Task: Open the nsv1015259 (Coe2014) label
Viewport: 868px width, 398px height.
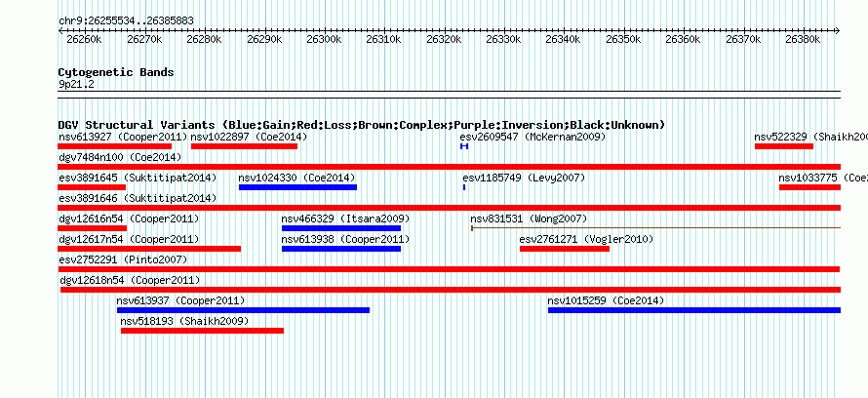Action: pos(606,300)
